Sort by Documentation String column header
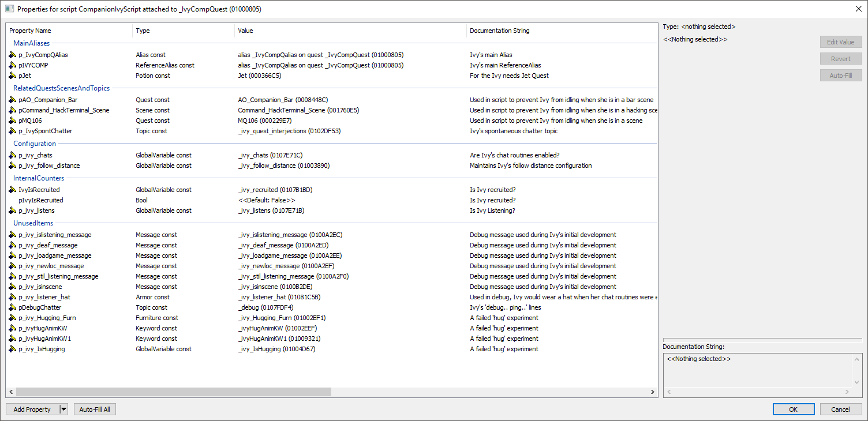Image resolution: width=868 pixels, height=421 pixels. [562, 31]
